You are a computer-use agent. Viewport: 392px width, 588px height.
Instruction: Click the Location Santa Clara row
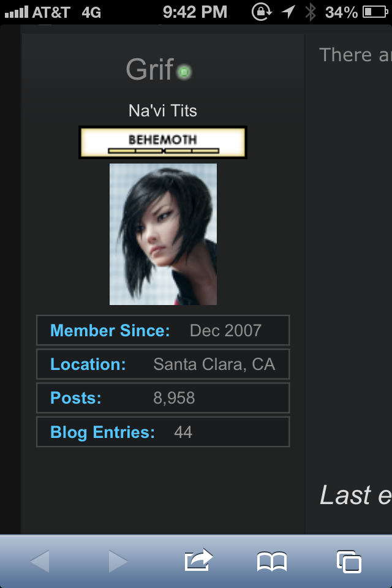(x=163, y=364)
